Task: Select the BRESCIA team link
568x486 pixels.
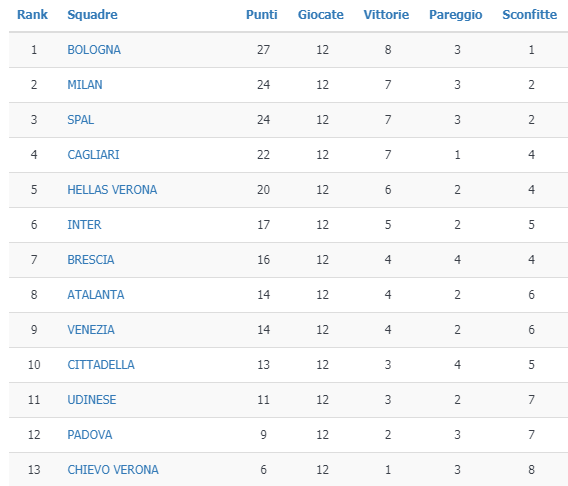Action: coord(91,260)
